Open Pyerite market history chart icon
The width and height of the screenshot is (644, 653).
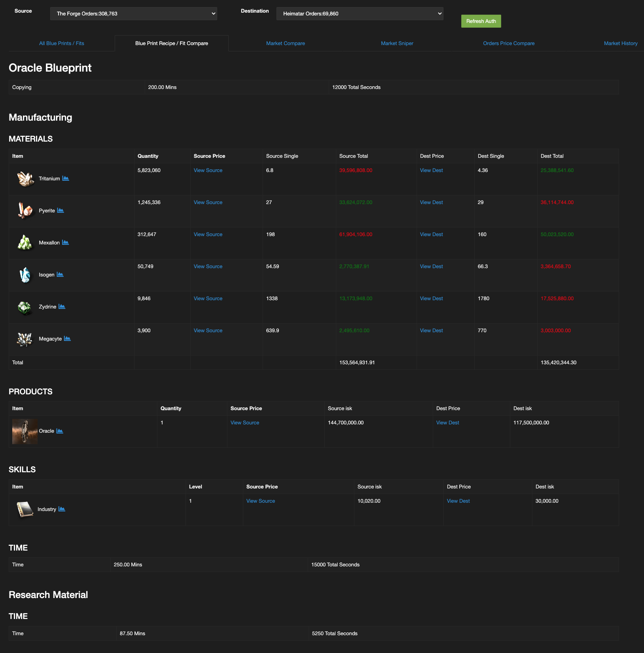click(x=61, y=210)
